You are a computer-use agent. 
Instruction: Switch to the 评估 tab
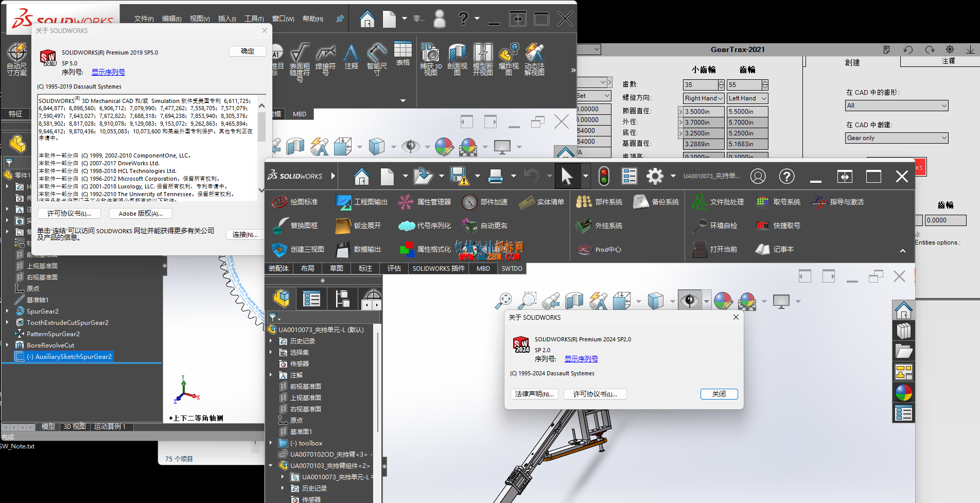tap(394, 268)
